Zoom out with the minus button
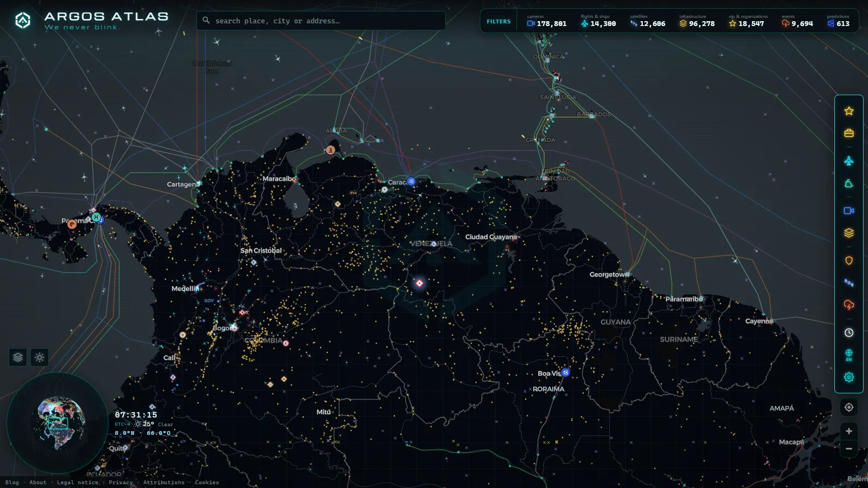868x488 pixels. click(x=849, y=449)
